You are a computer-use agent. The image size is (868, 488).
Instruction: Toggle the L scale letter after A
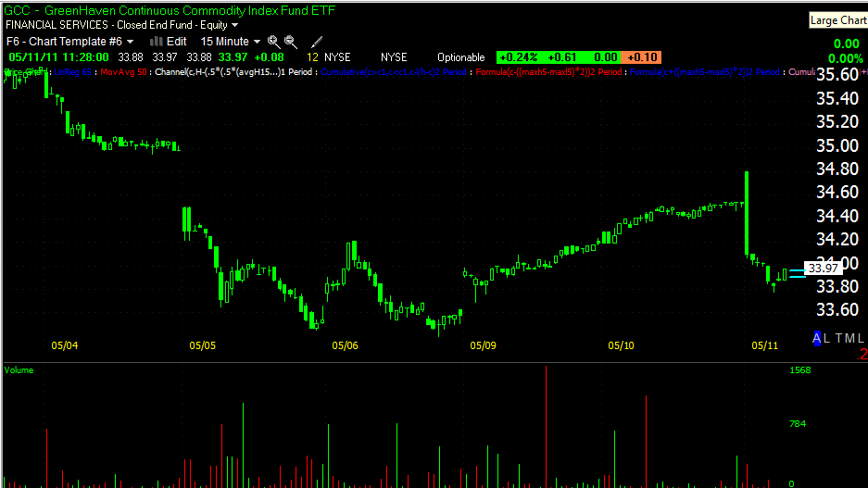(x=827, y=338)
